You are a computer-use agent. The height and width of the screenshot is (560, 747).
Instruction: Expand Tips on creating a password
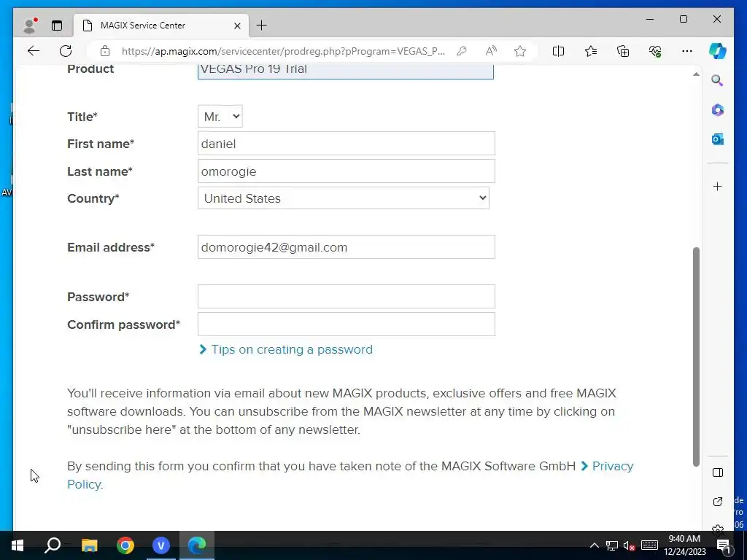[x=286, y=349]
